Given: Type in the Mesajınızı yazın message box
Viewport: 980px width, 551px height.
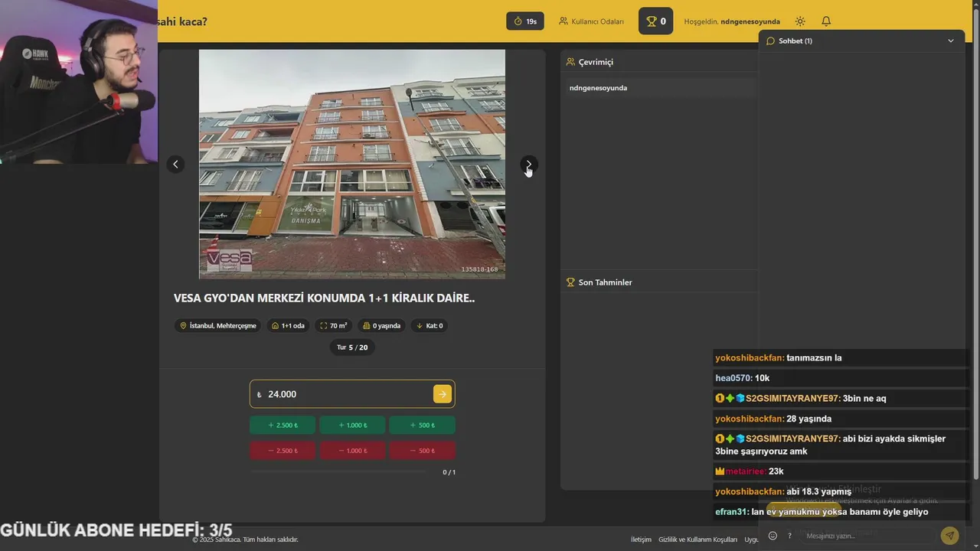Looking at the screenshot, I should 867,536.
